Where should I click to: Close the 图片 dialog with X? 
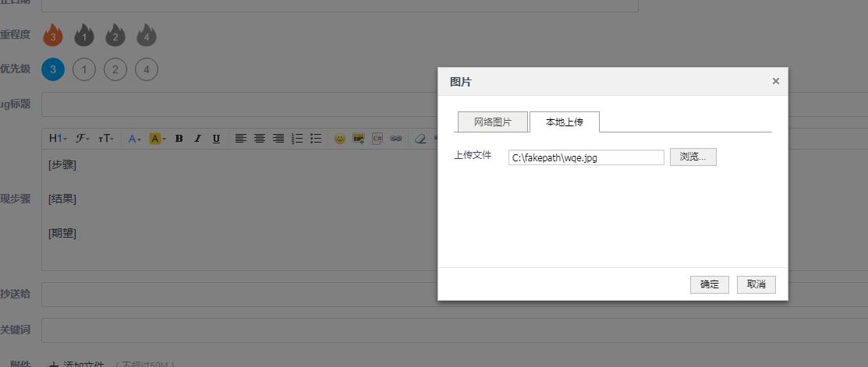[775, 81]
